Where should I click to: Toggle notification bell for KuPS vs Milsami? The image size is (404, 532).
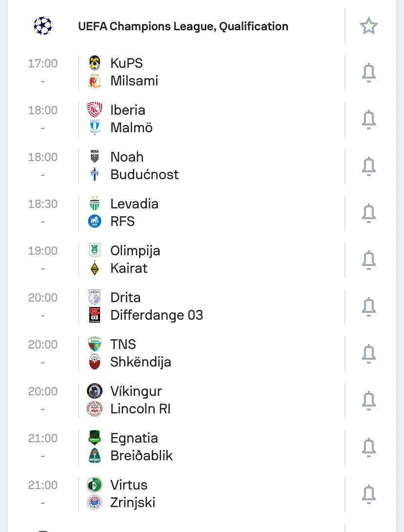(368, 73)
